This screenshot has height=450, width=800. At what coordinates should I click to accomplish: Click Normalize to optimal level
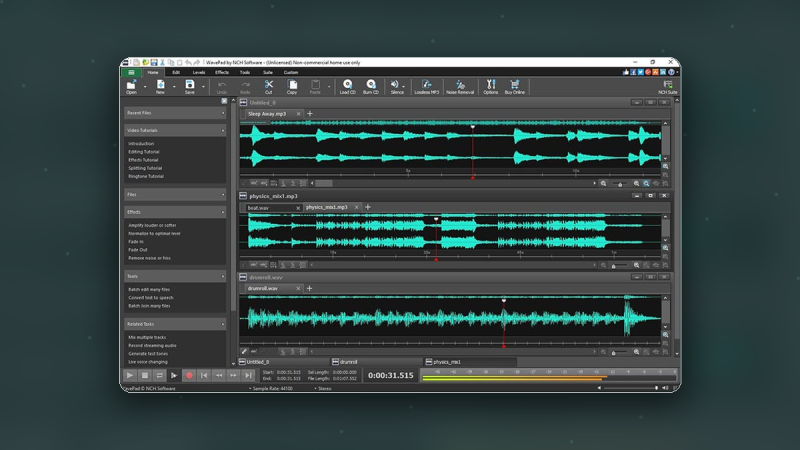click(154, 234)
